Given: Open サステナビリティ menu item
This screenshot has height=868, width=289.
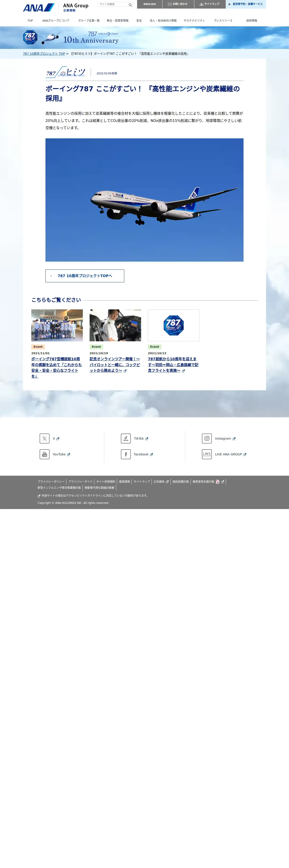Looking at the screenshot, I should [x=194, y=21].
